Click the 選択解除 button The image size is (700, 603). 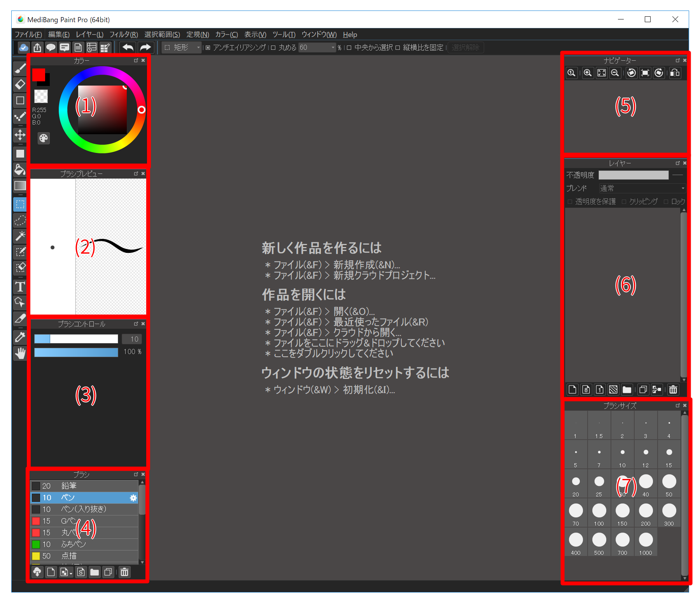pyautogui.click(x=465, y=47)
